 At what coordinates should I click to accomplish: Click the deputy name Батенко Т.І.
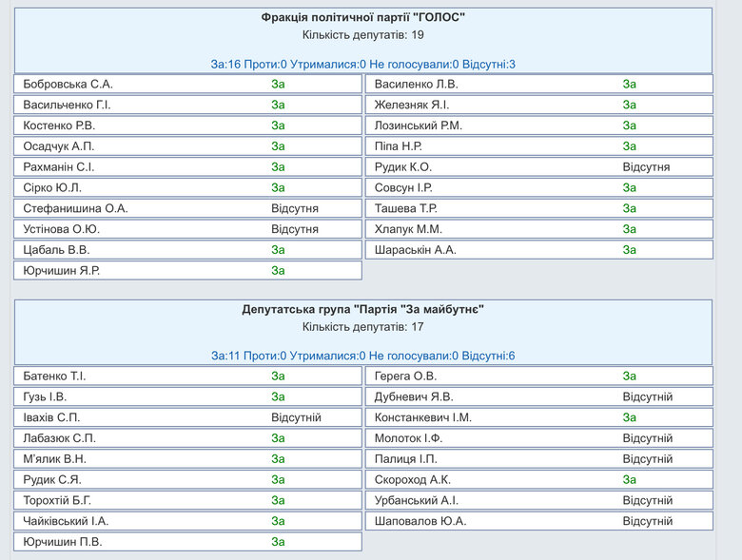click(54, 377)
